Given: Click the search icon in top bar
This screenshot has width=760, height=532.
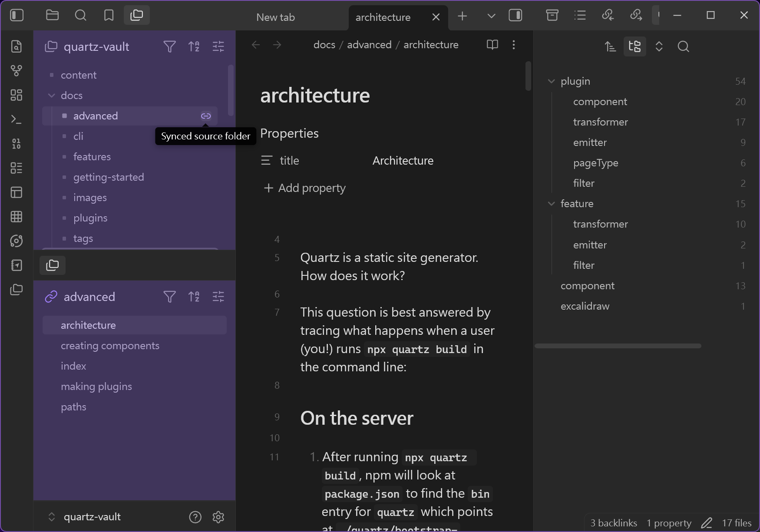Looking at the screenshot, I should [x=80, y=16].
